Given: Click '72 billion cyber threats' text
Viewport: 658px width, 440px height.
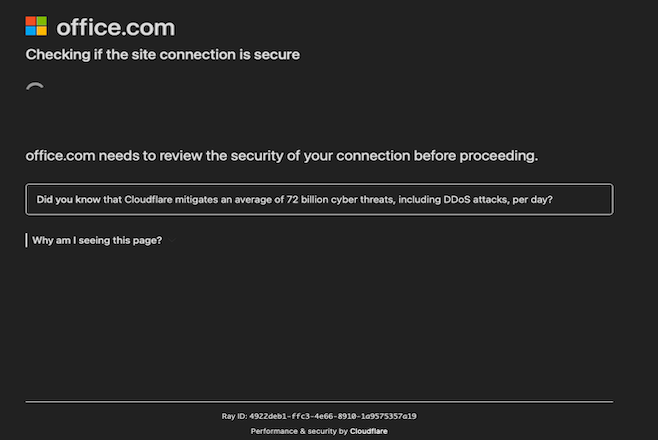Looking at the screenshot, I should point(341,200).
